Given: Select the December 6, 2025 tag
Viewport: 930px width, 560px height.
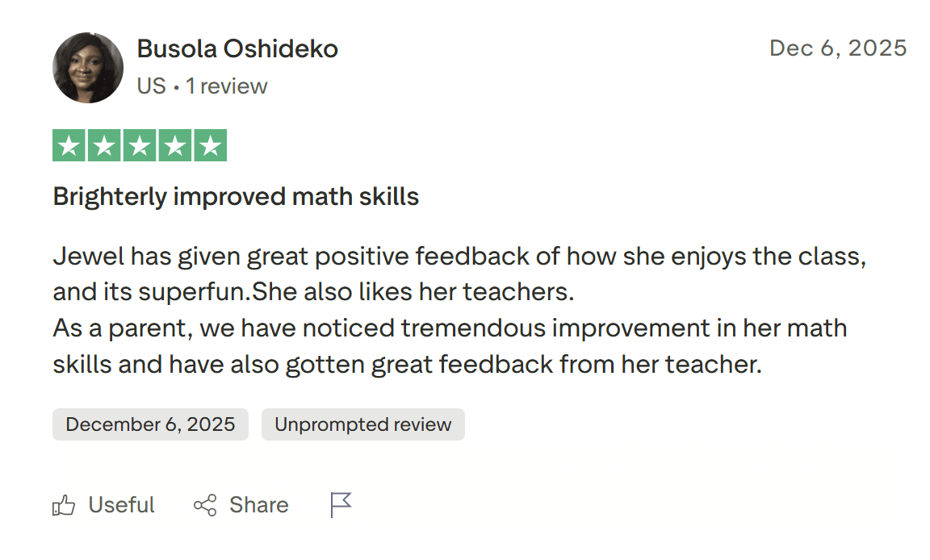Looking at the screenshot, I should tap(150, 424).
